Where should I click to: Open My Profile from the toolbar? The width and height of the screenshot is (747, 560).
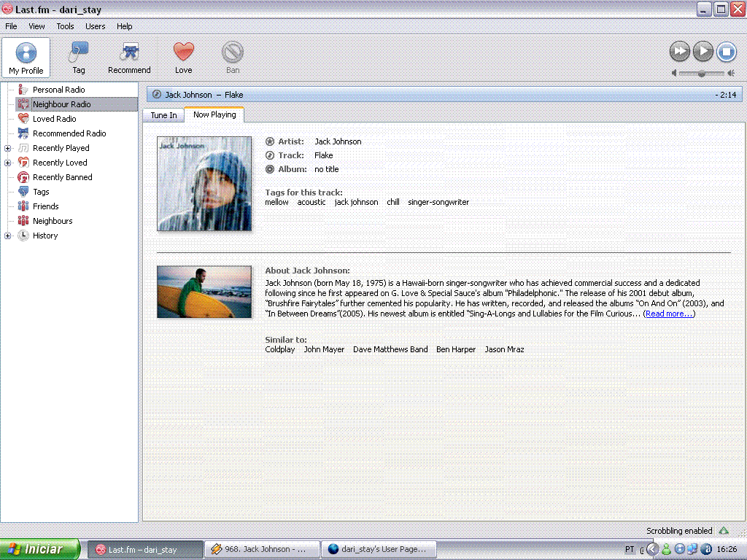coord(26,58)
